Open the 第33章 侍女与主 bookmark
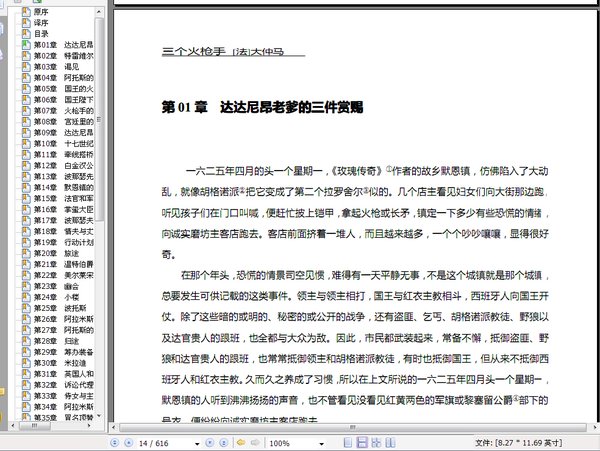This screenshot has width=600, height=451. [x=63, y=396]
